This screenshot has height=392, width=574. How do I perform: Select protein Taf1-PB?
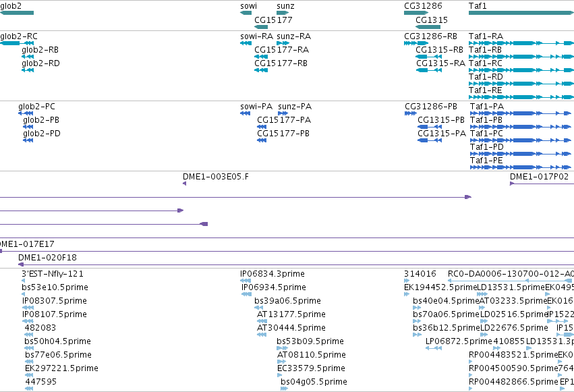click(521, 127)
